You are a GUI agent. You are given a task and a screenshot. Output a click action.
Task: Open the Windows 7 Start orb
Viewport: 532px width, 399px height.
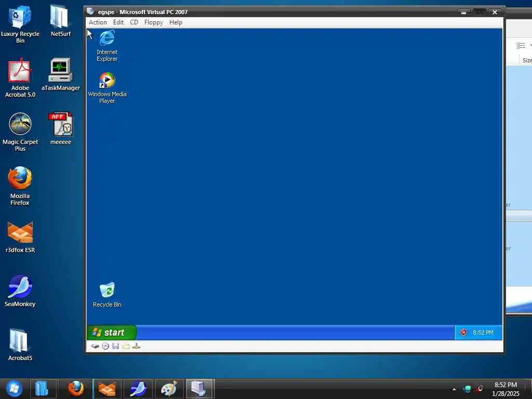tap(14, 389)
